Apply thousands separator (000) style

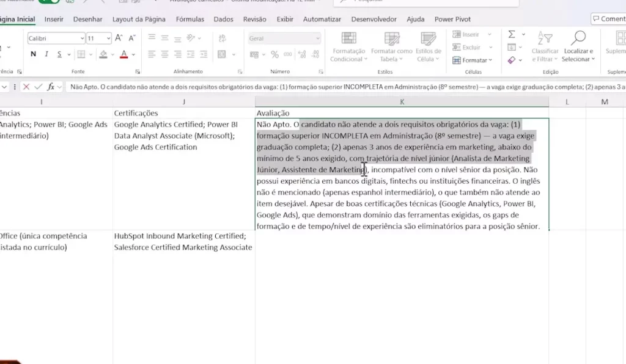pyautogui.click(x=288, y=54)
